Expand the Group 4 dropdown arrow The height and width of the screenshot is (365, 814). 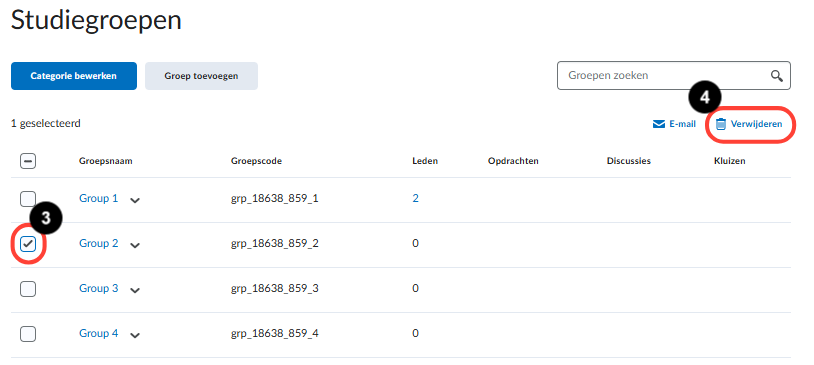tap(135, 335)
